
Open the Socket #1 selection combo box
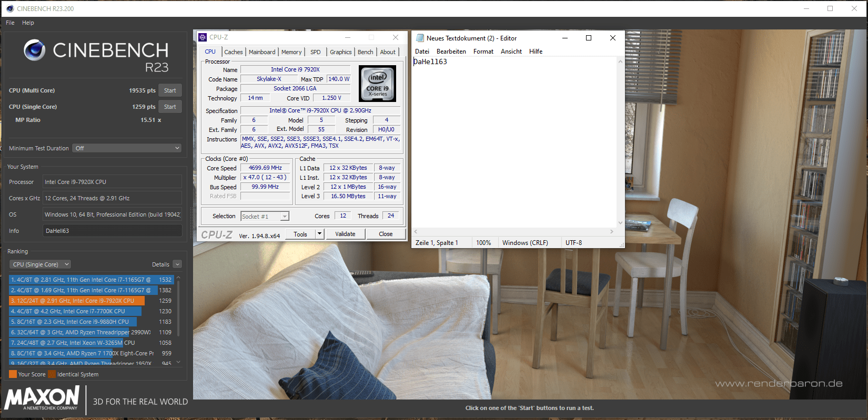(x=265, y=216)
